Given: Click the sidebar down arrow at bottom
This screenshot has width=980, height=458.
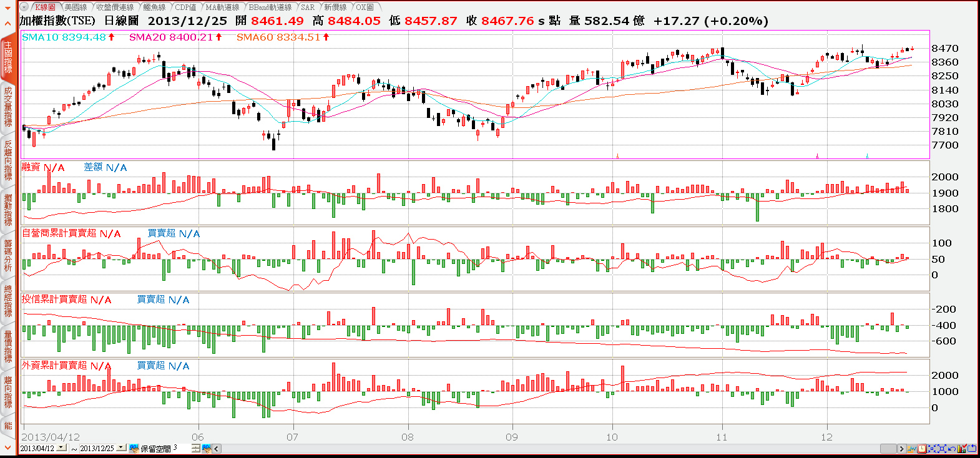Looking at the screenshot, I should (x=8, y=447).
